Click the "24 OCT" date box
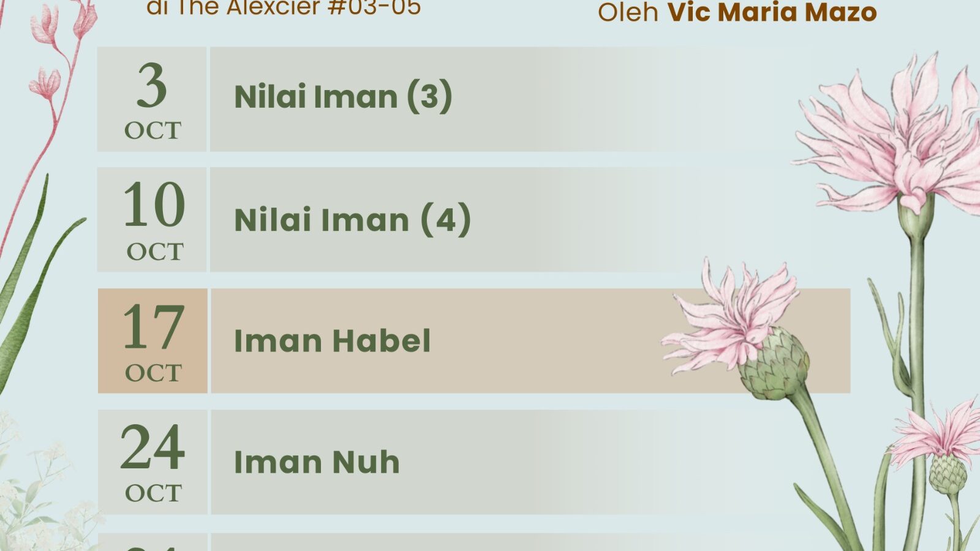Image resolution: width=980 pixels, height=551 pixels. tap(153, 462)
